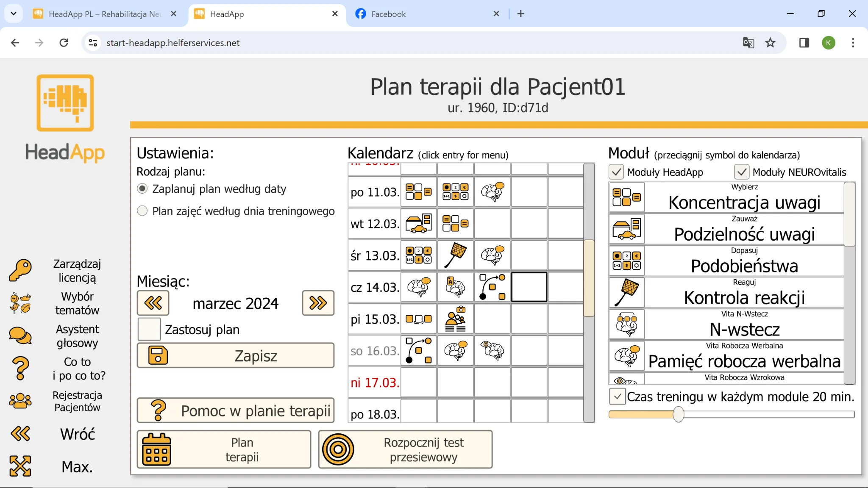This screenshot has width=868, height=488.
Task: Select Plan zajęć według dnia treningowego
Action: [x=142, y=211]
